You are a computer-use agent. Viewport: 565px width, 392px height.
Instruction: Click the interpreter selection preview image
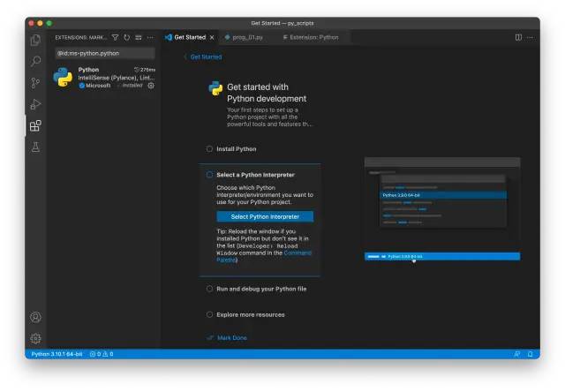point(442,209)
